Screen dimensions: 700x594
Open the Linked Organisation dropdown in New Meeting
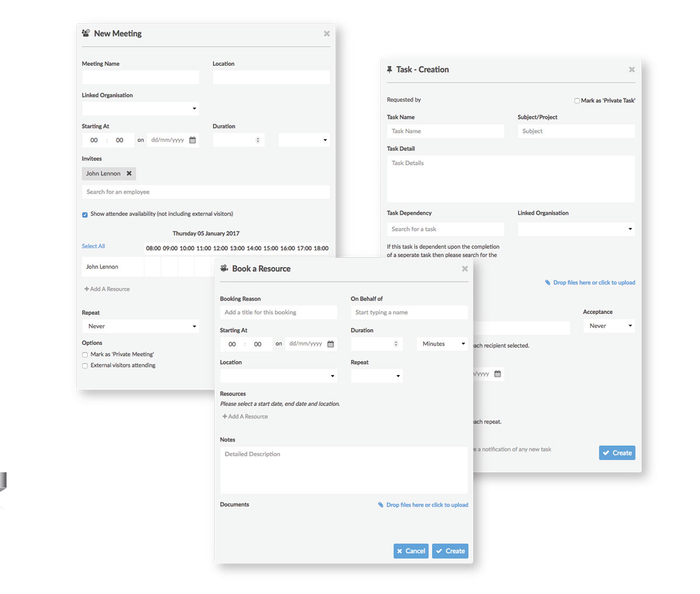[141, 109]
